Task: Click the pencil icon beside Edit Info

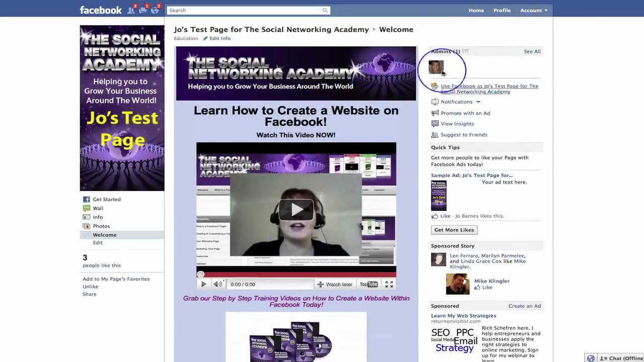Action: (205, 38)
